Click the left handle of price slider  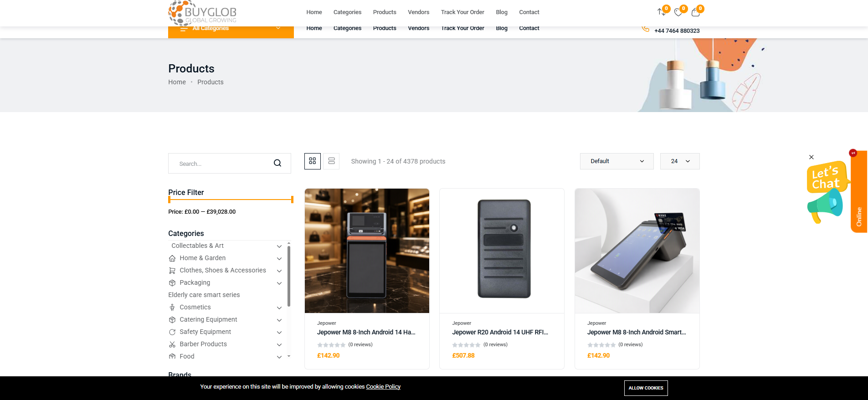[169, 200]
